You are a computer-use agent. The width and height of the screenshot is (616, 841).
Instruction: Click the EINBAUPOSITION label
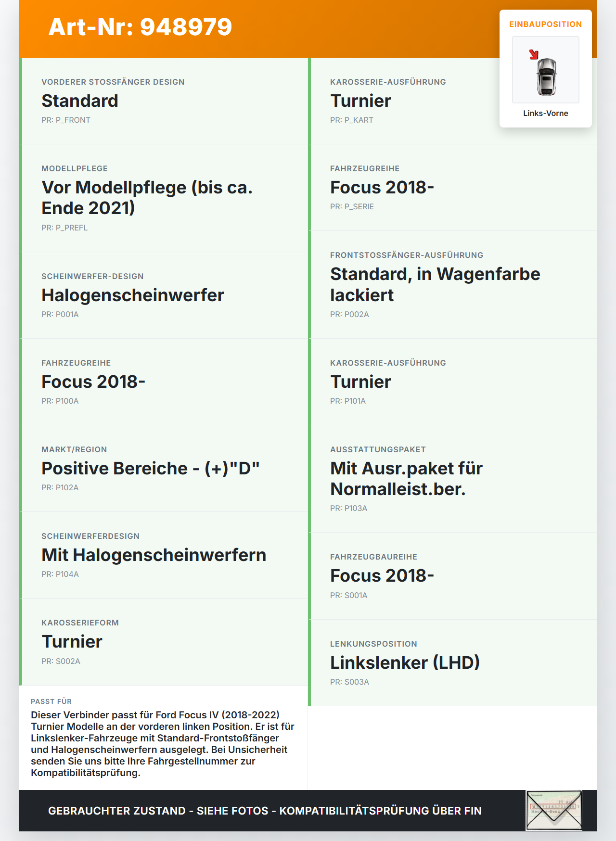(546, 24)
